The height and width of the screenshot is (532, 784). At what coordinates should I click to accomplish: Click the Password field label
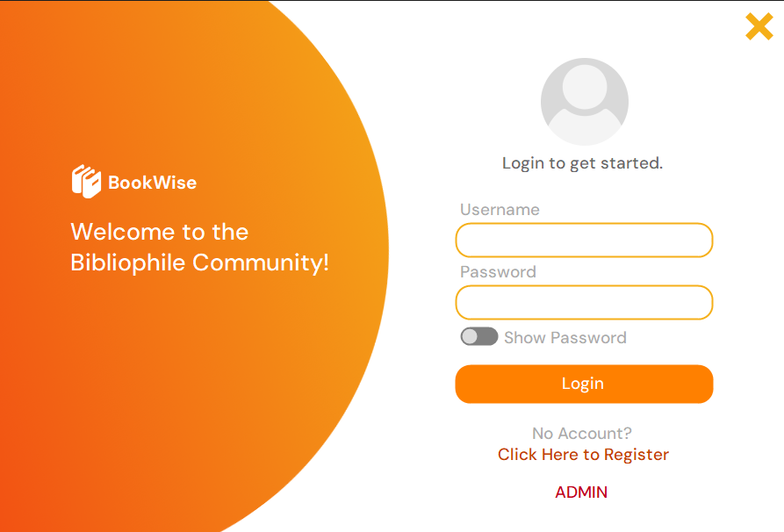[x=498, y=272]
